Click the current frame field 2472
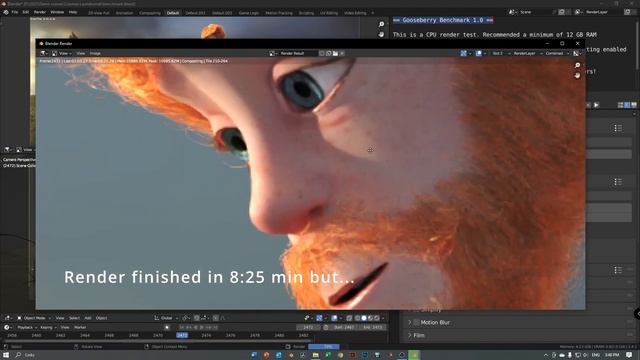Viewport: 640px width, 360px height. tap(308, 327)
